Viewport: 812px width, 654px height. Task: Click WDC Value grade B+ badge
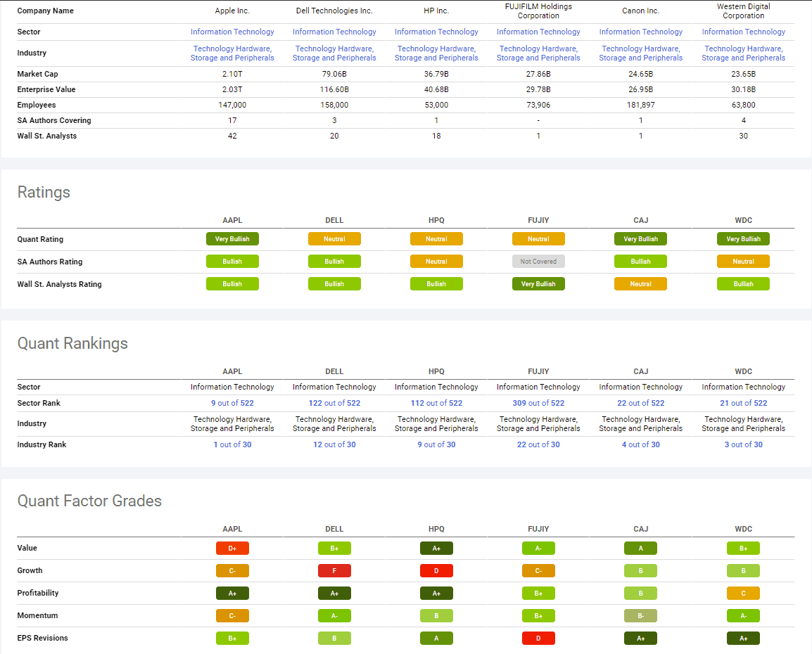pos(743,549)
